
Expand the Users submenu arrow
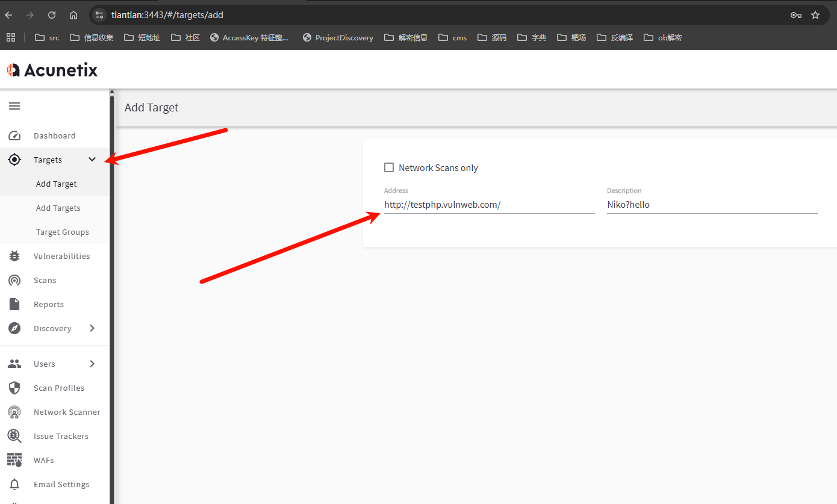(92, 364)
